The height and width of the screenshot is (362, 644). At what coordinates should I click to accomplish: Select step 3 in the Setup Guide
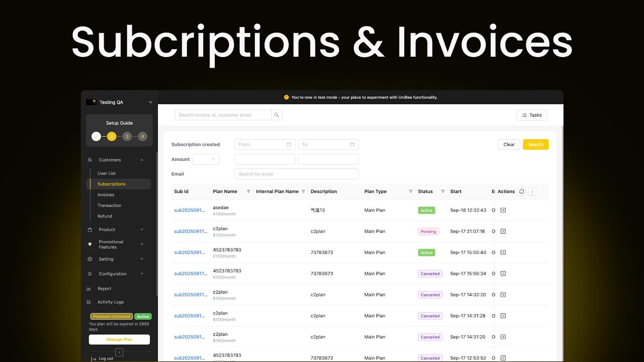coord(127,136)
